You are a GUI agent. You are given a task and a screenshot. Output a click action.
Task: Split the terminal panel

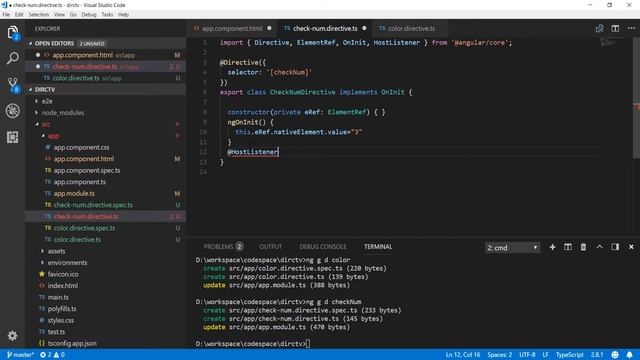(x=568, y=247)
